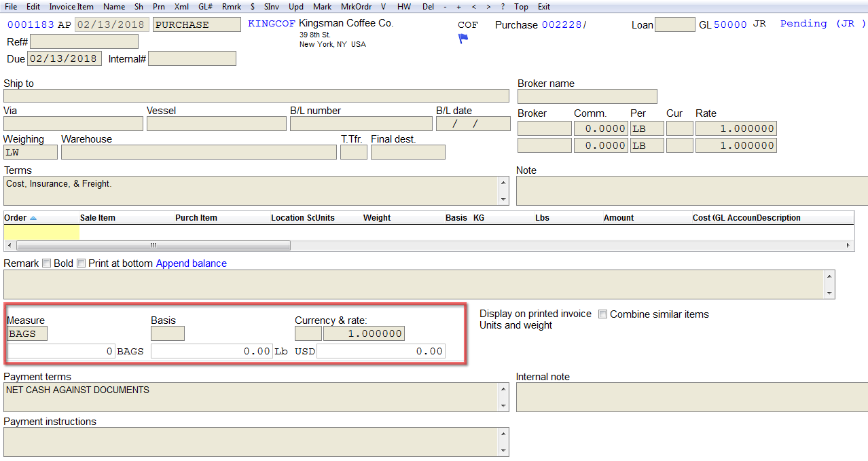Click GL account 50000 link
This screenshot has width=868, height=461.
(x=730, y=25)
